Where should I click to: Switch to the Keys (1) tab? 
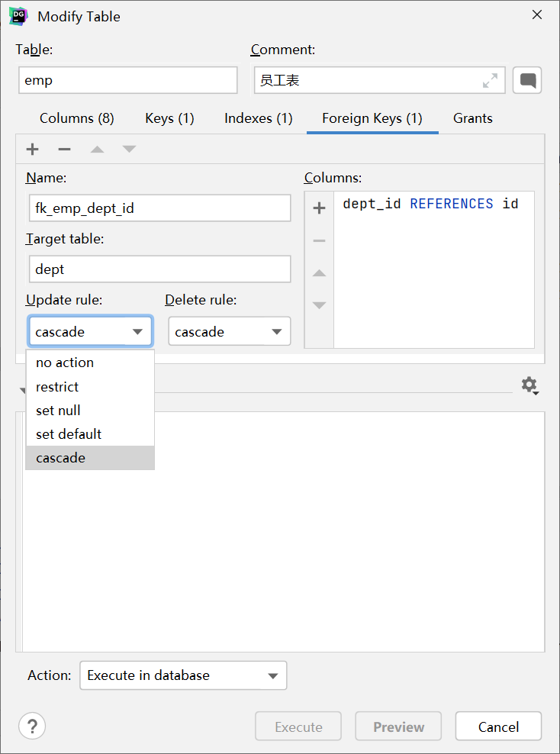pyautogui.click(x=169, y=118)
